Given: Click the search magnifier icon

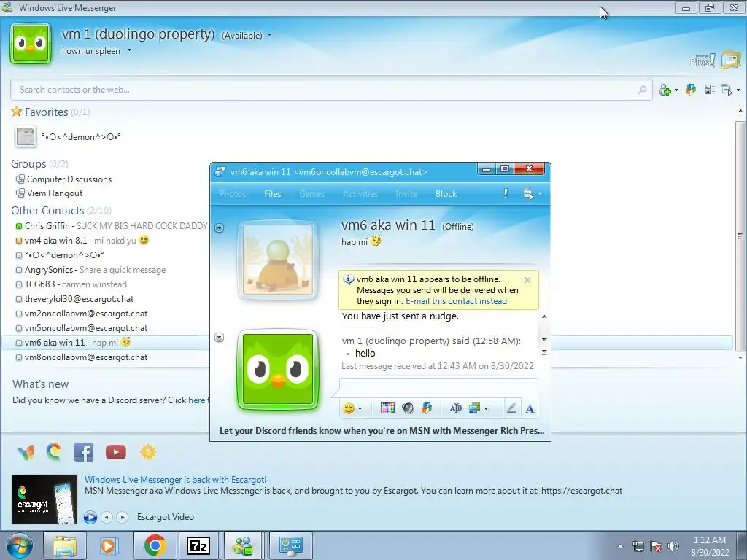Looking at the screenshot, I should (x=642, y=90).
